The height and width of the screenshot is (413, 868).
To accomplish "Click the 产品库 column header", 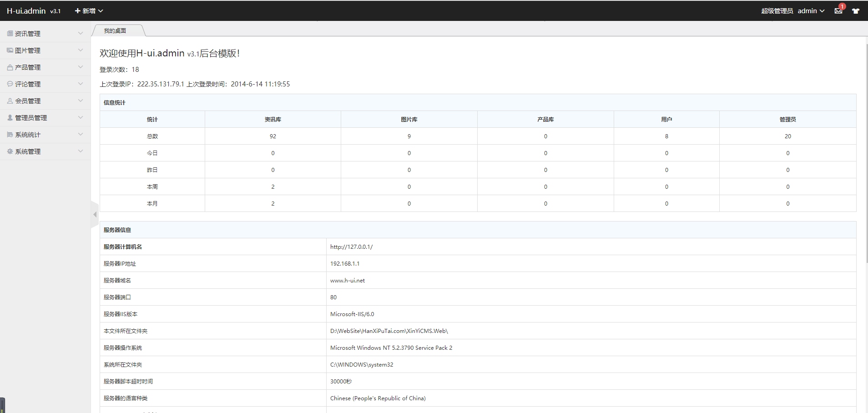I will coord(545,120).
